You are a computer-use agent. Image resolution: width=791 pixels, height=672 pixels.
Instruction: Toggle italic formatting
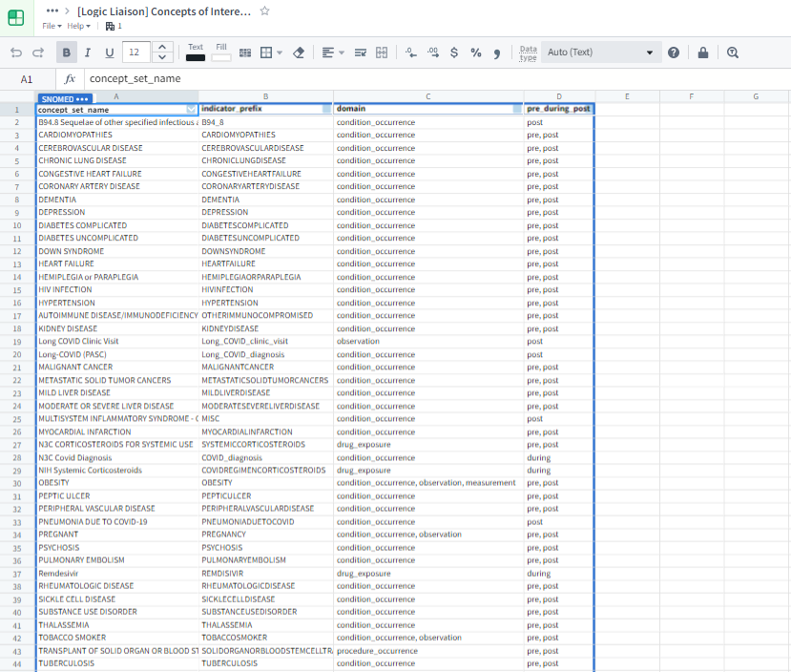tap(88, 52)
